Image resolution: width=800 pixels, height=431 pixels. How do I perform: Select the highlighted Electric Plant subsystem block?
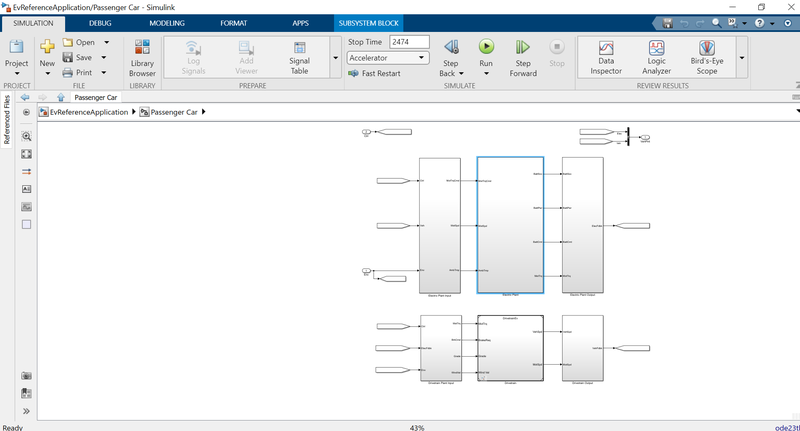pos(510,225)
